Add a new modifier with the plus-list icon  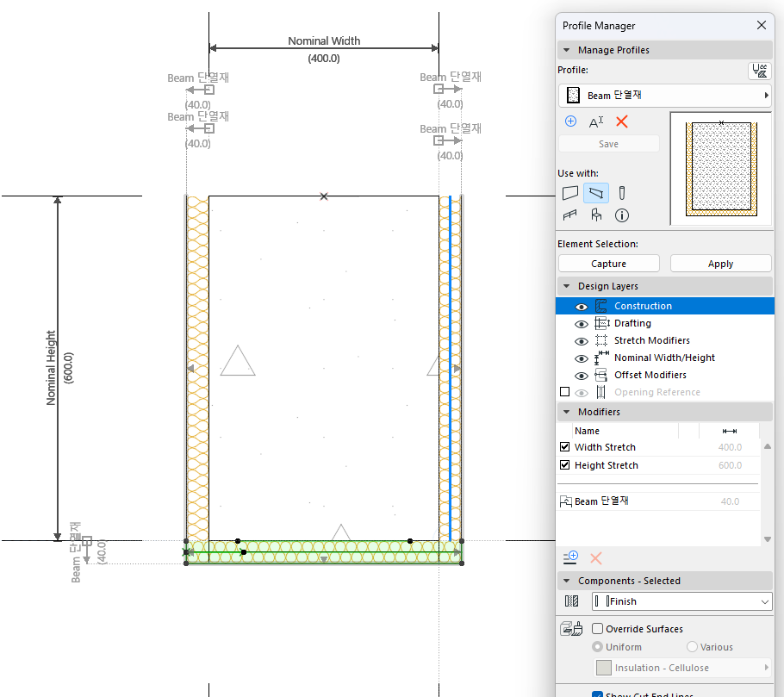[569, 557]
